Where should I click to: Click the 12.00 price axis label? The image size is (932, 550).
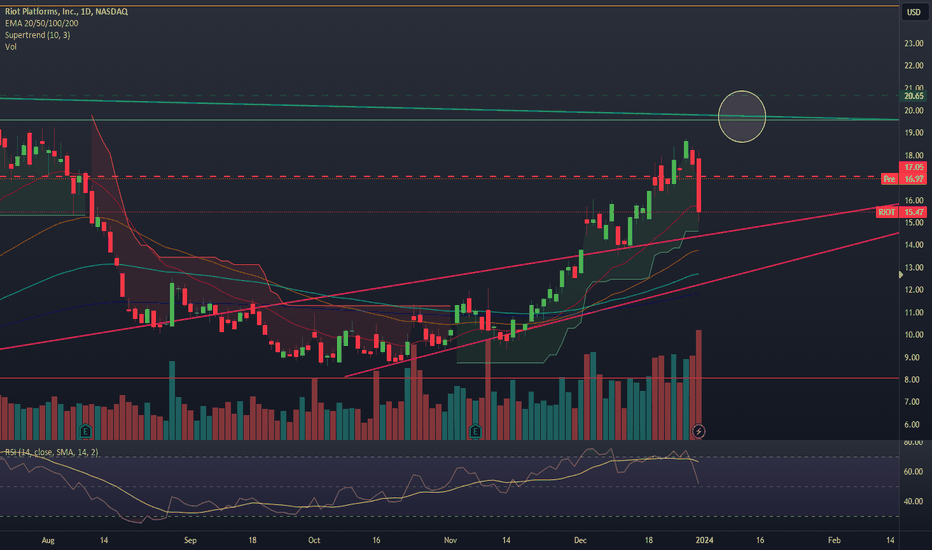tap(914, 290)
